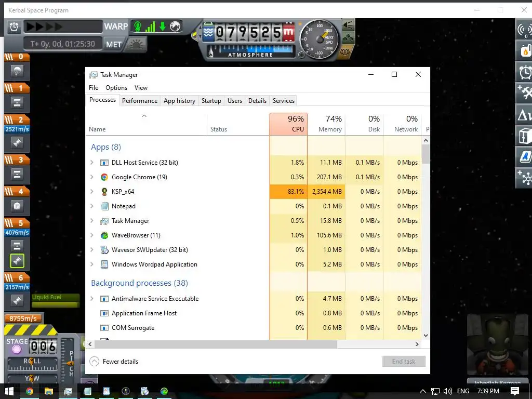The image size is (532, 399).
Task: Click the KSP green signal strength bars icon
Action: pyautogui.click(x=150, y=26)
